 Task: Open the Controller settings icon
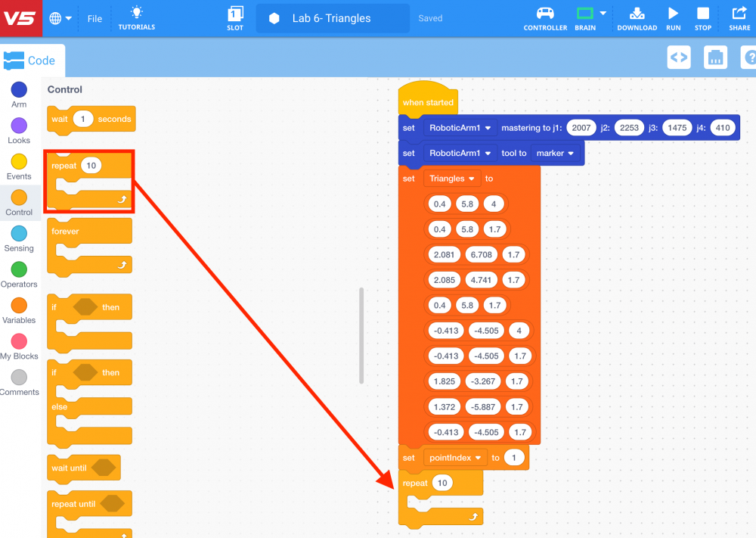545,14
